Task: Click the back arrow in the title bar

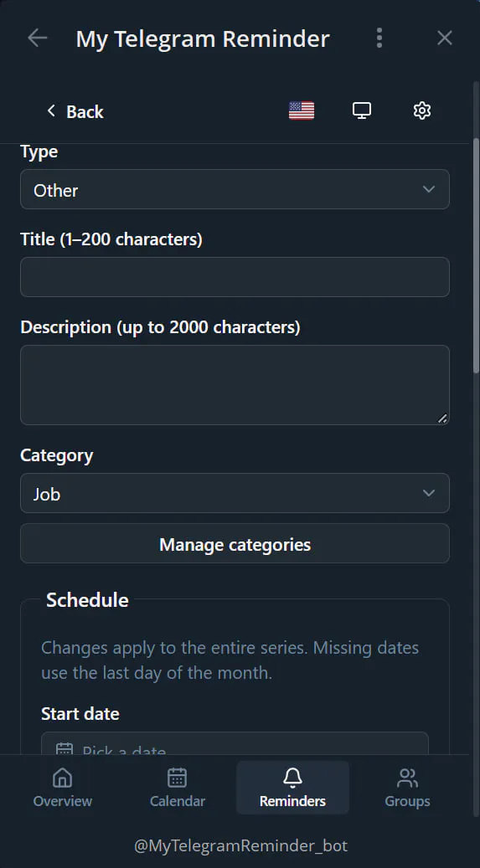Action: 37,39
